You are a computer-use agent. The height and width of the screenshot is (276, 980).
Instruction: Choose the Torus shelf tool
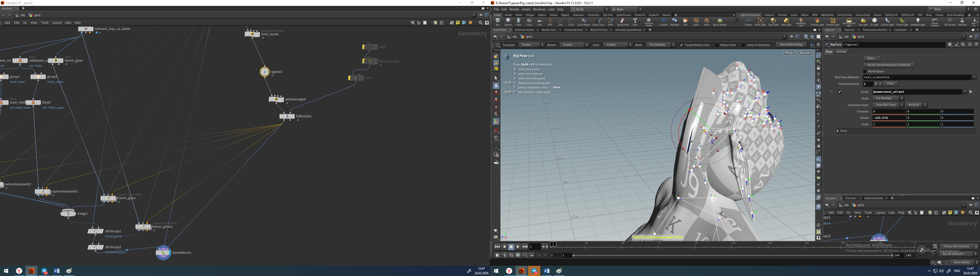tap(529, 22)
